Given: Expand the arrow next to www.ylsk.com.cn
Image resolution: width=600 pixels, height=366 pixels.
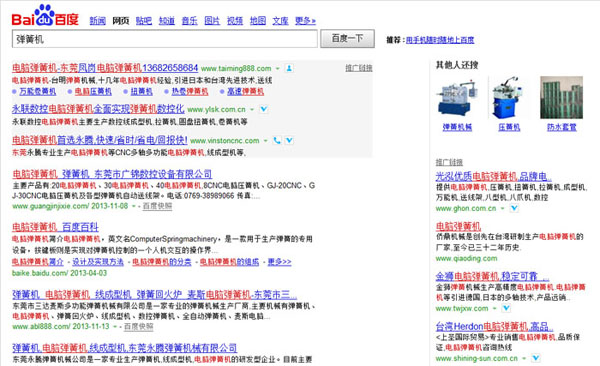Looking at the screenshot, I should 252,109.
